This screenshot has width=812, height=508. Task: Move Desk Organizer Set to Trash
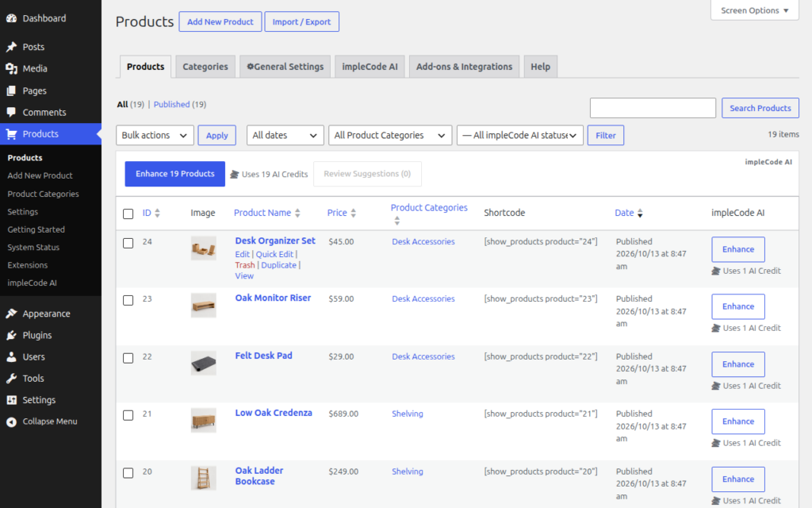[245, 265]
